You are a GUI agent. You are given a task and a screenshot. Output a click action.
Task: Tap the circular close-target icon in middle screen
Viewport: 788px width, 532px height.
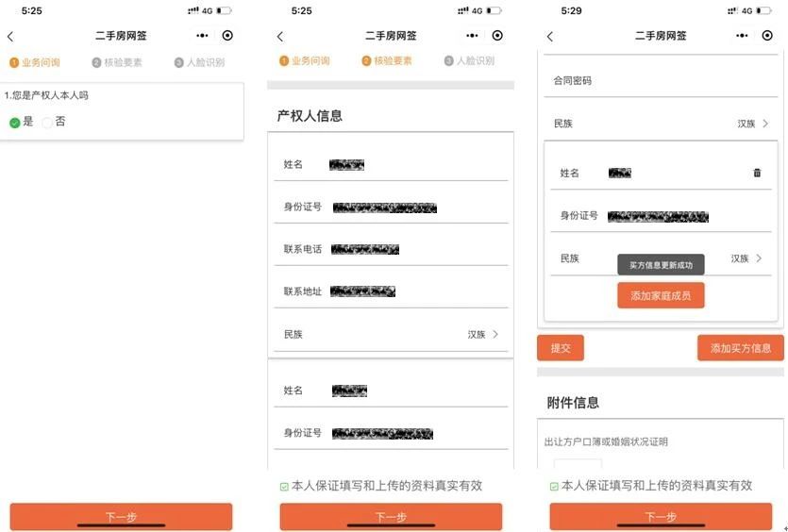(x=497, y=35)
